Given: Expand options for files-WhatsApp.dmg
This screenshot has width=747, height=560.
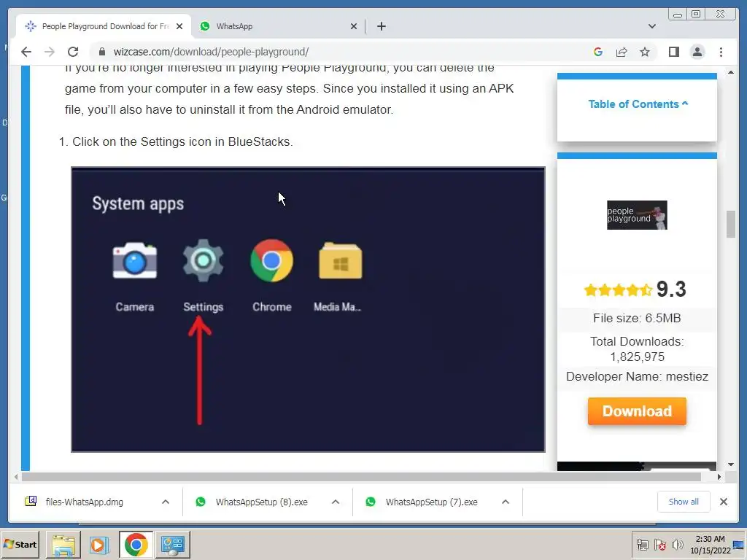Looking at the screenshot, I should coord(166,502).
